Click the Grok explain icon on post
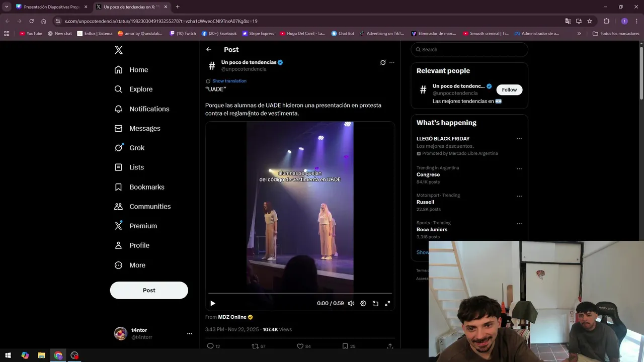 pyautogui.click(x=383, y=62)
